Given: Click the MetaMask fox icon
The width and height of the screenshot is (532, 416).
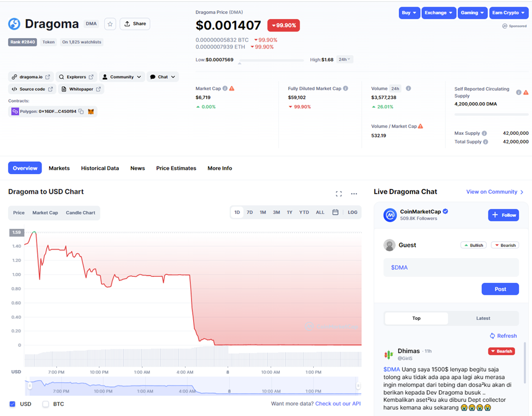Looking at the screenshot, I should pyautogui.click(x=91, y=111).
